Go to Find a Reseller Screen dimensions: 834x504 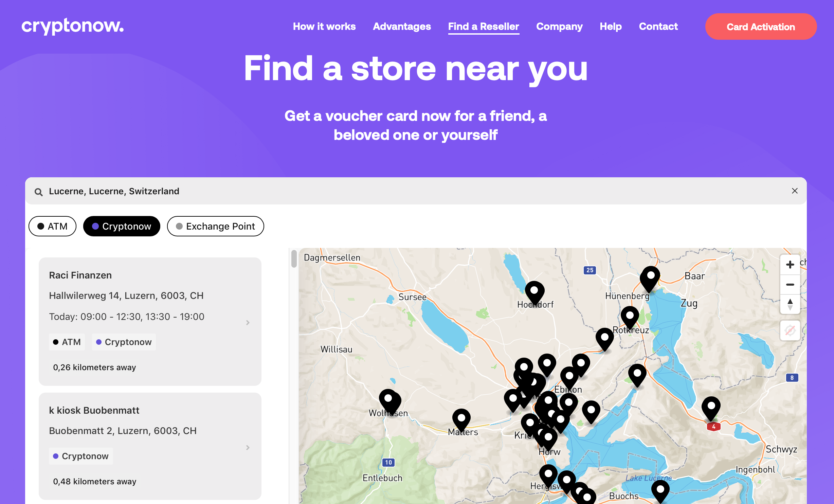pos(484,26)
